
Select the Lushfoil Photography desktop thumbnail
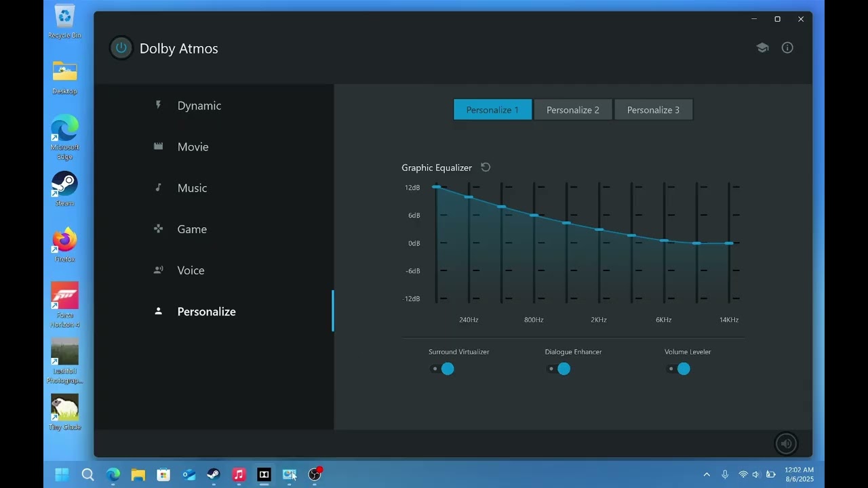click(64, 361)
